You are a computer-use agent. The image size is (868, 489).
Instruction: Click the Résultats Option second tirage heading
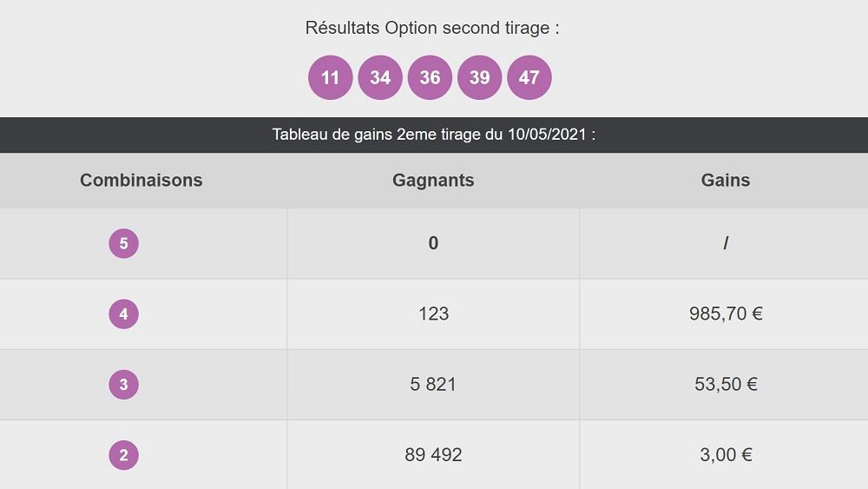432,28
